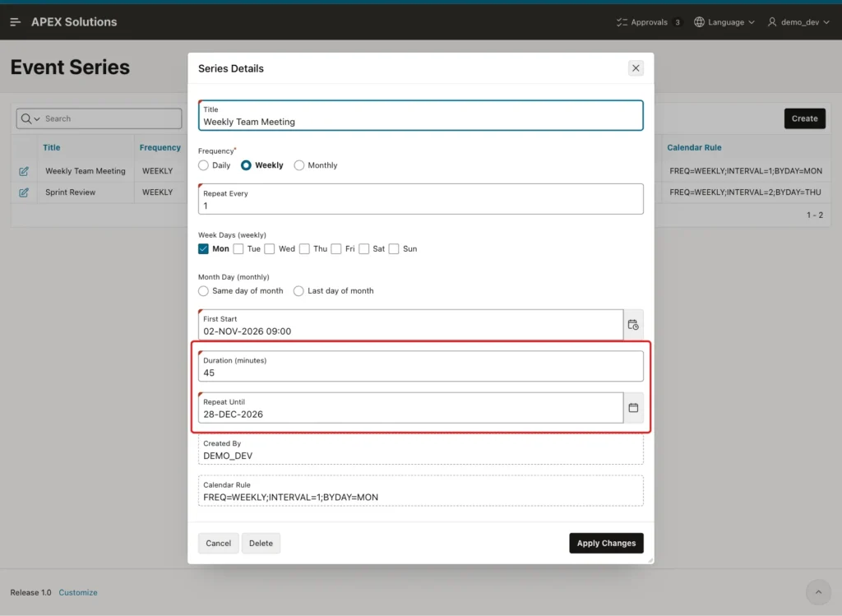Click the Apply Changes button

click(606, 543)
